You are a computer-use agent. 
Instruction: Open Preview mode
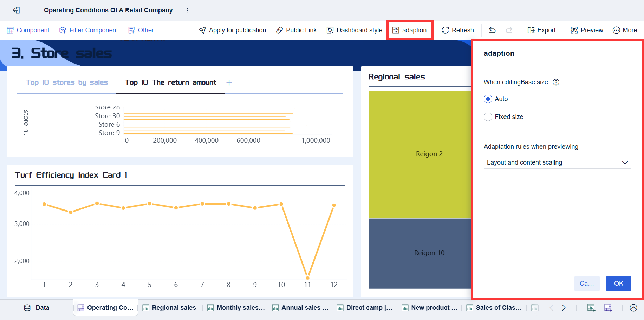(x=574, y=30)
